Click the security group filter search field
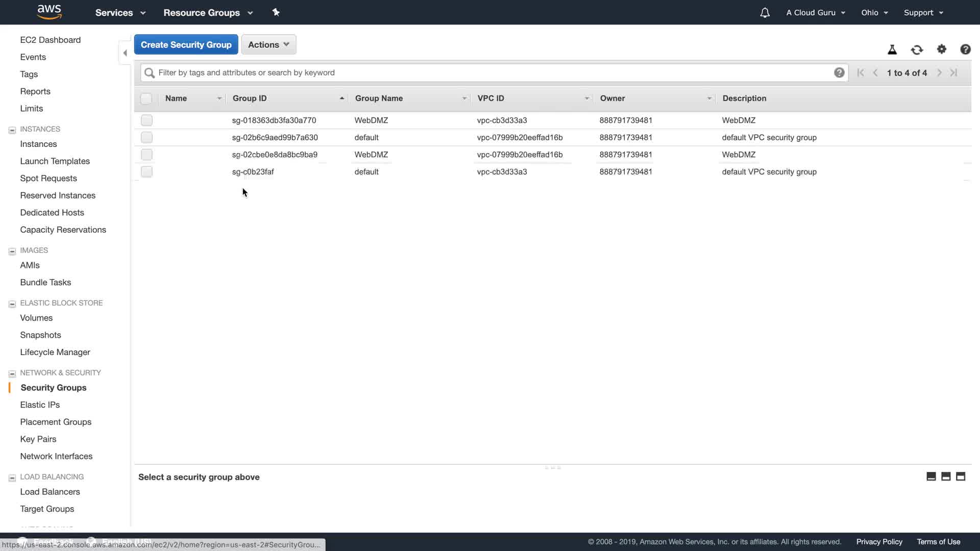Image resolution: width=980 pixels, height=551 pixels. pos(490,72)
